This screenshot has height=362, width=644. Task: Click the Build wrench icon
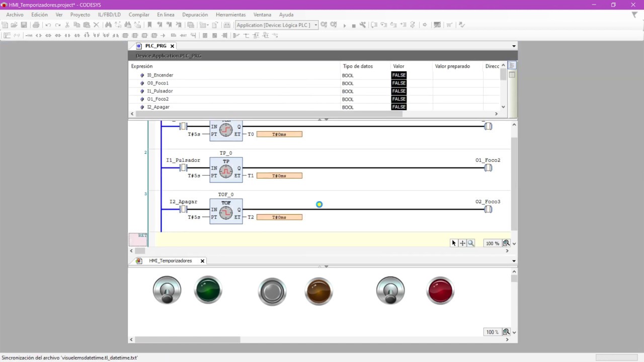[363, 25]
